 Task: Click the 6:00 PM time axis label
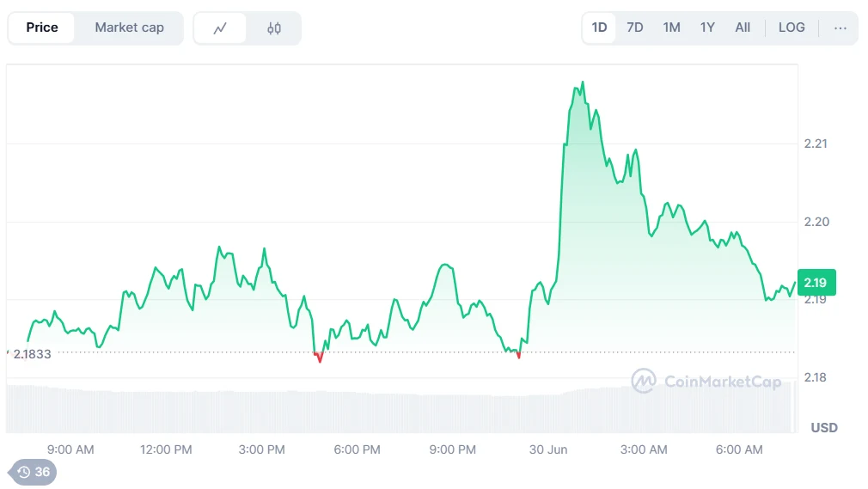pyautogui.click(x=357, y=449)
